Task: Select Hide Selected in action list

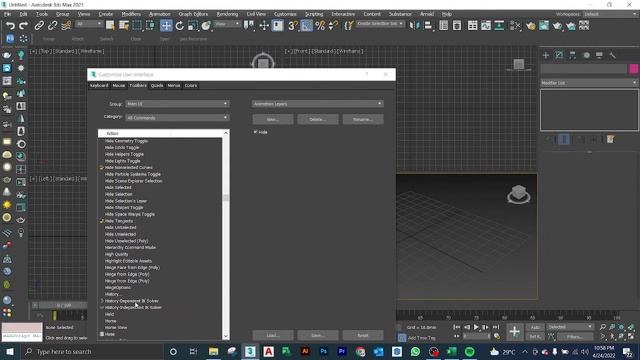Action: (x=118, y=188)
